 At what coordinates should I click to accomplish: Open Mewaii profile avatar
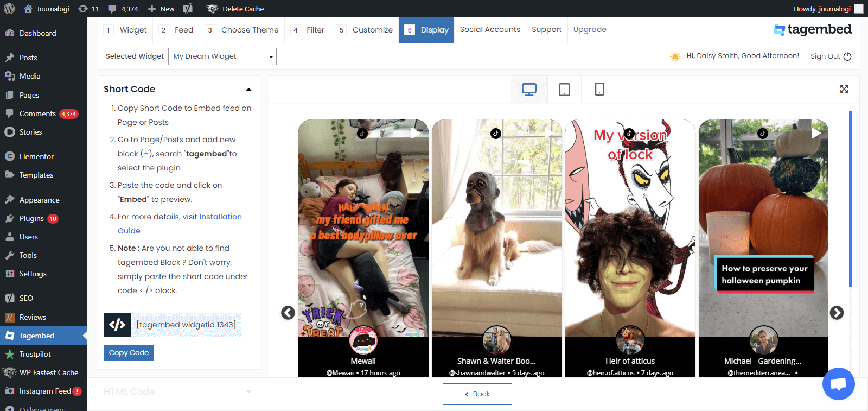(x=363, y=340)
